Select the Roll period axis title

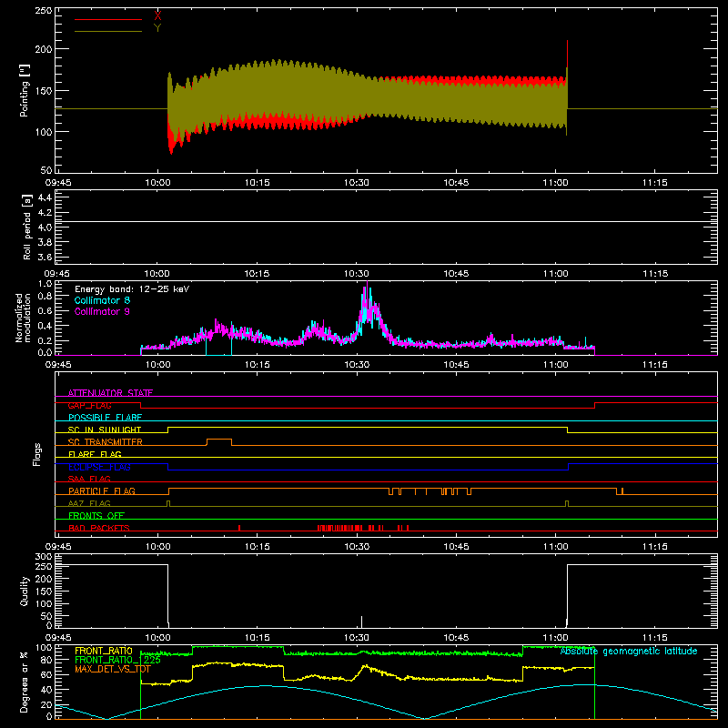pos(27,227)
